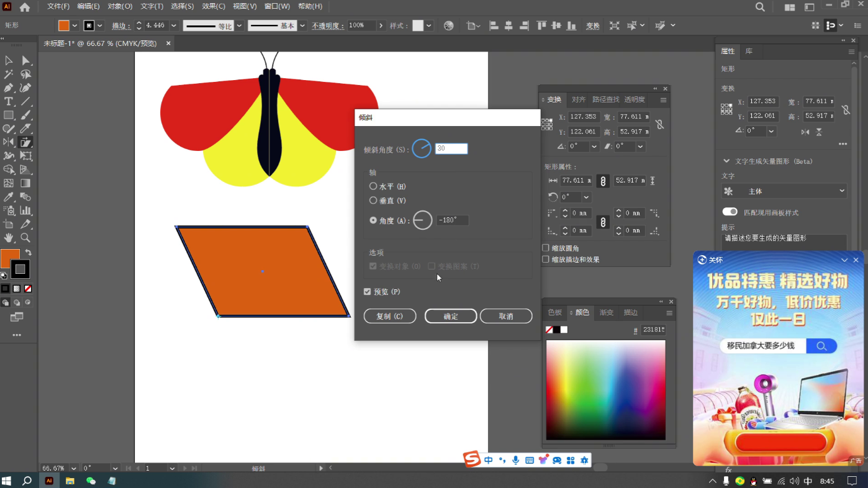The image size is (868, 488).
Task: Switch to 路径查找 tab
Action: [605, 99]
